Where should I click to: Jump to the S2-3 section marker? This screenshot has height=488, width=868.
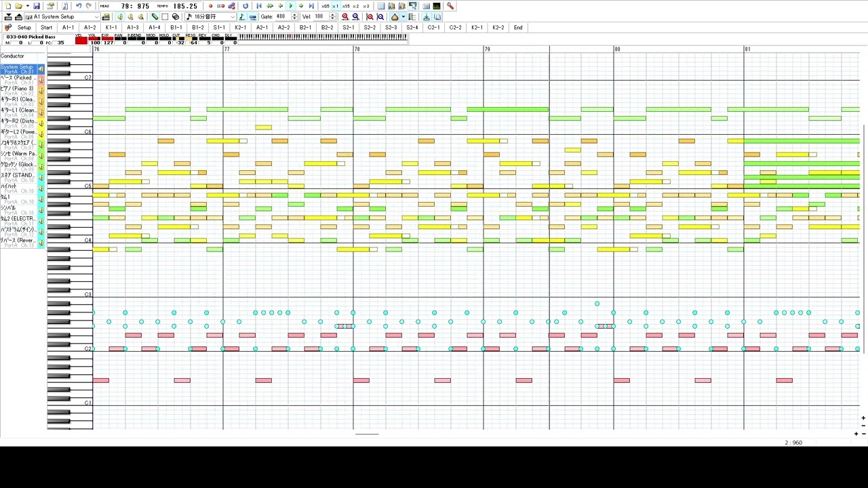tap(391, 28)
